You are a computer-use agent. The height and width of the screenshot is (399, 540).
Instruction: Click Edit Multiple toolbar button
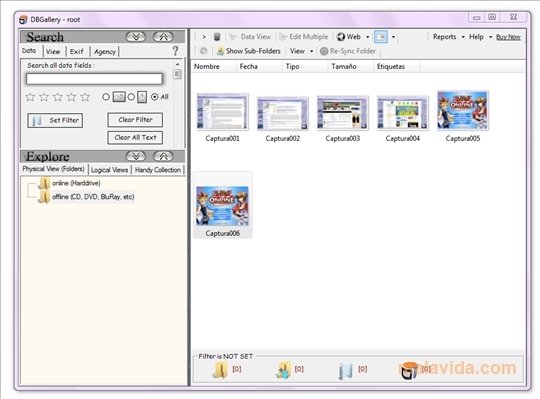303,36
